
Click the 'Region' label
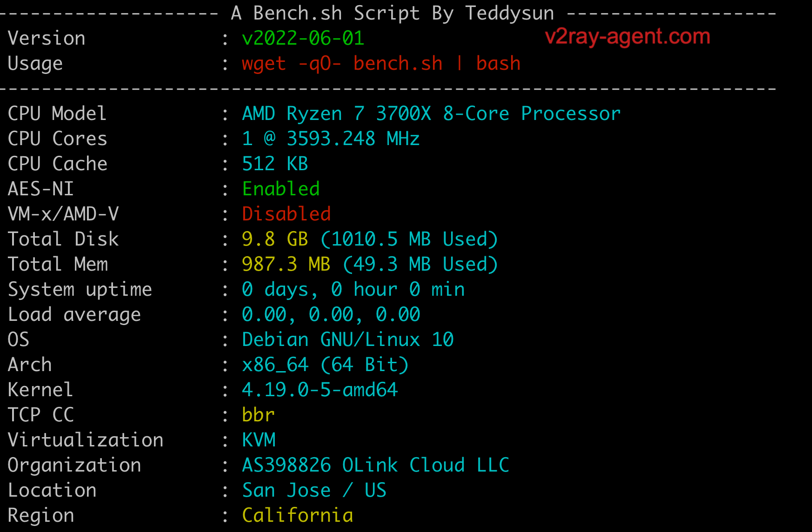pos(41,516)
